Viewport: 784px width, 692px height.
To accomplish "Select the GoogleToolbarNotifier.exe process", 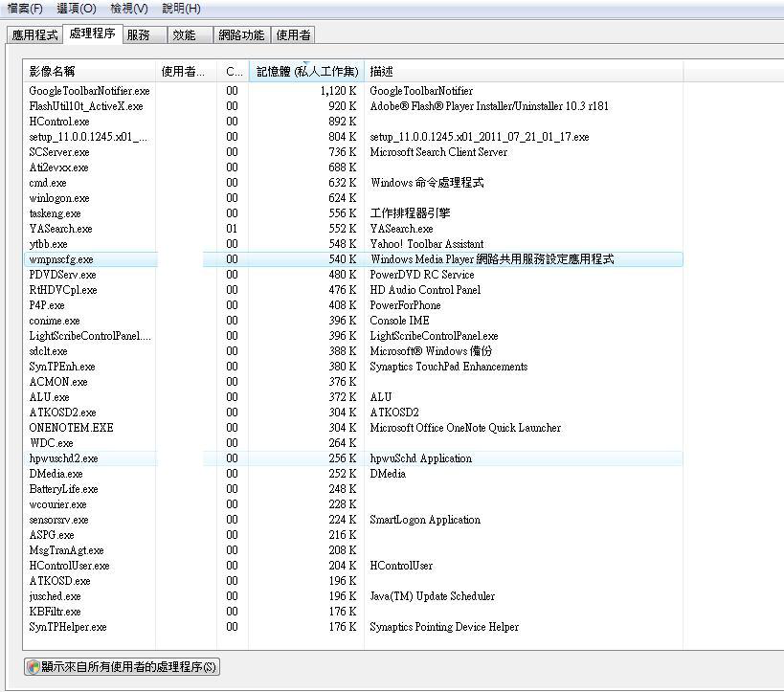I will pos(89,91).
